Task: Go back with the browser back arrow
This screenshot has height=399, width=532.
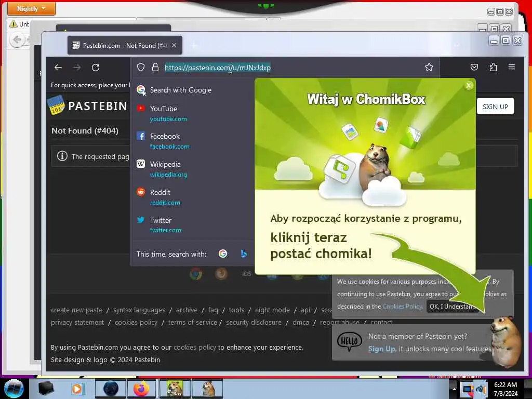Action: [58, 68]
